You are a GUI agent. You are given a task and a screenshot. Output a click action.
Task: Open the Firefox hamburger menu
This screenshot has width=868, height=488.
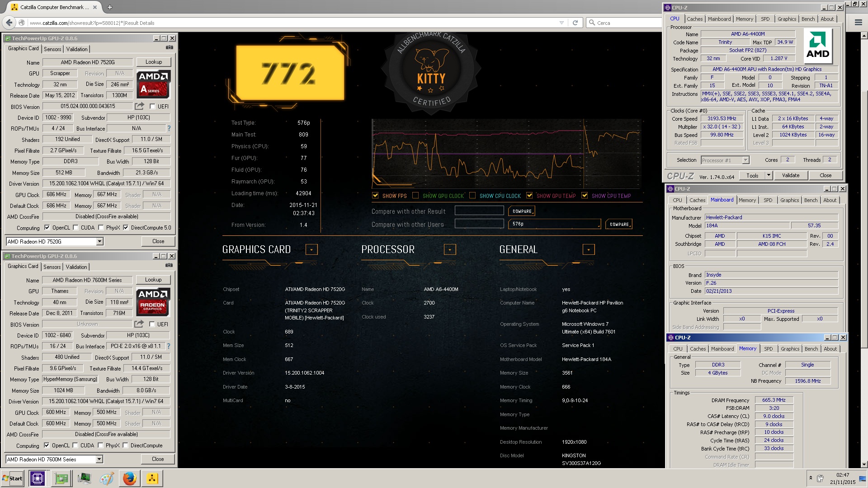point(858,23)
